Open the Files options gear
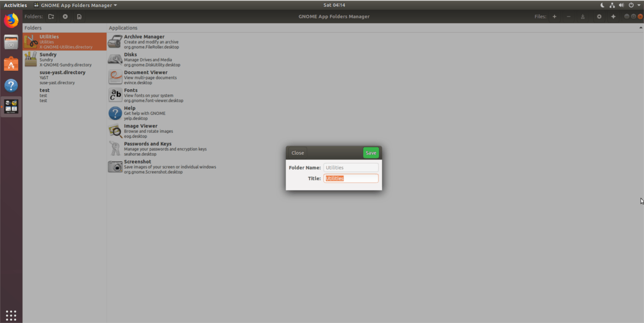The height and width of the screenshot is (323, 644). click(598, 16)
